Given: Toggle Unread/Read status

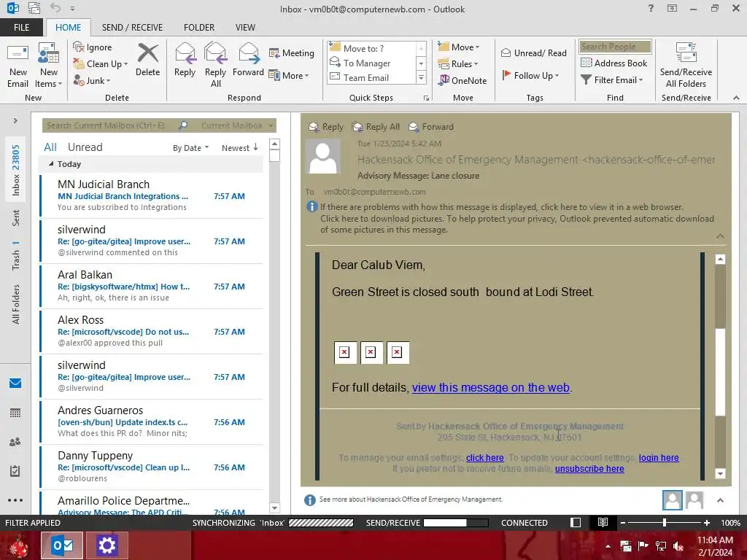Looking at the screenshot, I should [533, 52].
